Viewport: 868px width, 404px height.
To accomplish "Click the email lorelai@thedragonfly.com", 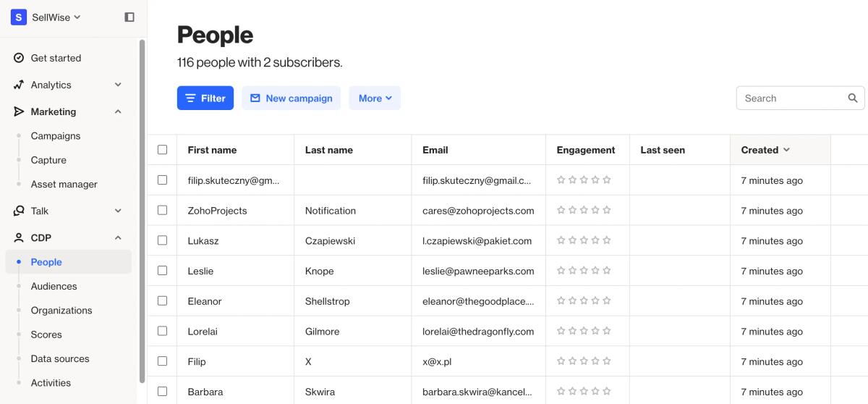I will pyautogui.click(x=478, y=332).
